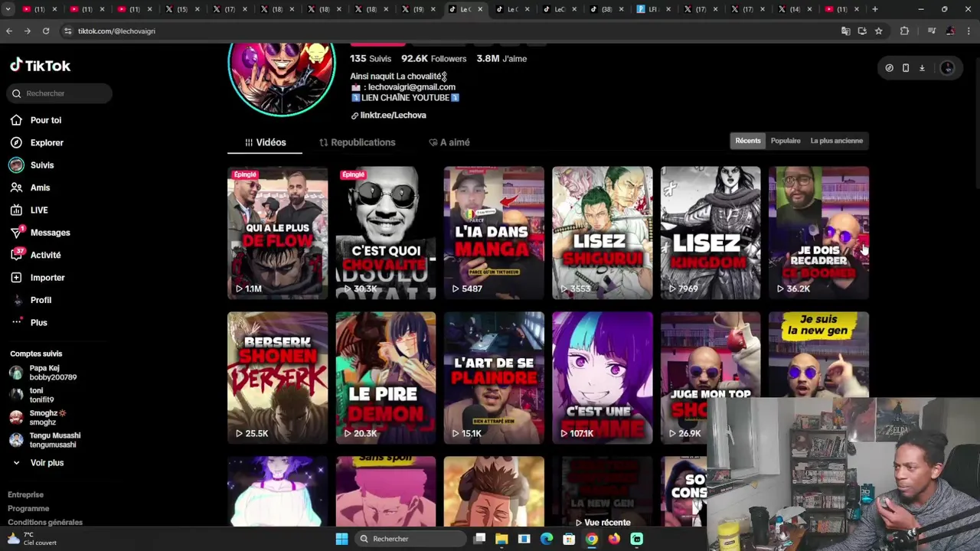Go back with Chrome back arrow
The image size is (980, 551).
coord(9,31)
